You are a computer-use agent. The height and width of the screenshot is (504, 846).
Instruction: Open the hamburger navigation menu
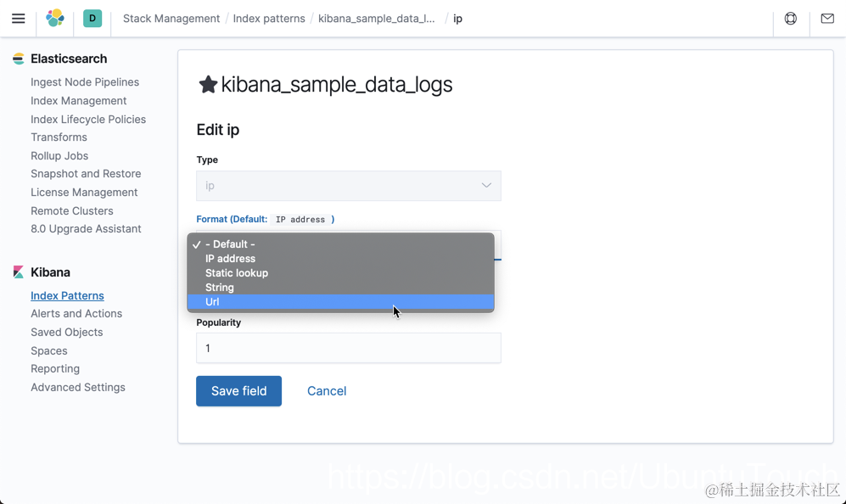click(19, 19)
